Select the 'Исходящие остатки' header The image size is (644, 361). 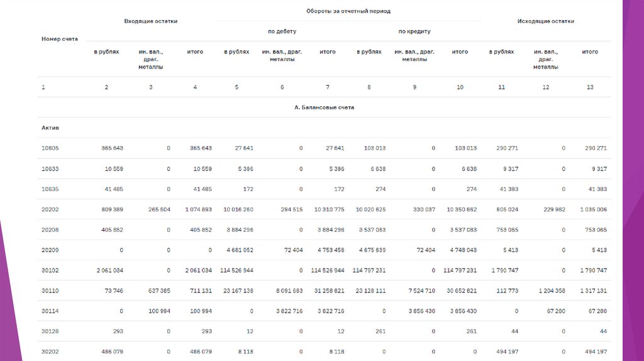pos(545,21)
